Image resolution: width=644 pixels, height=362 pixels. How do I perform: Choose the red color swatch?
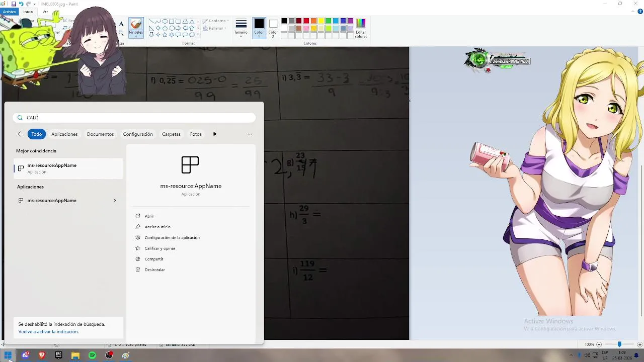tap(306, 21)
